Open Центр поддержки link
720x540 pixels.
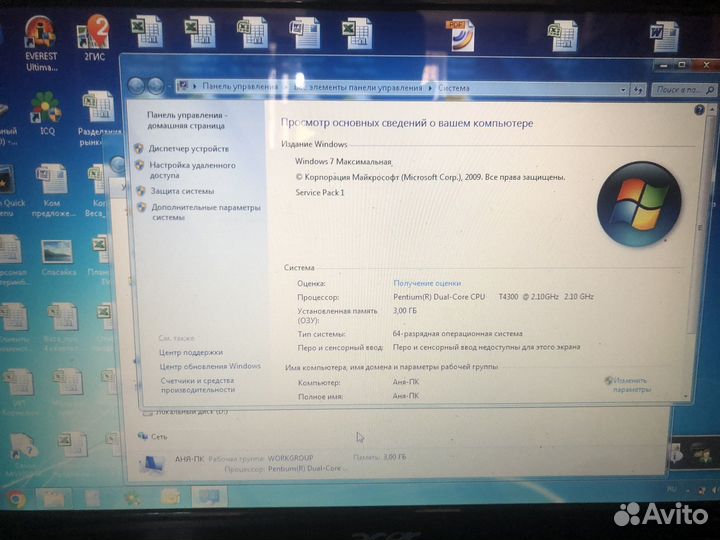[191, 352]
